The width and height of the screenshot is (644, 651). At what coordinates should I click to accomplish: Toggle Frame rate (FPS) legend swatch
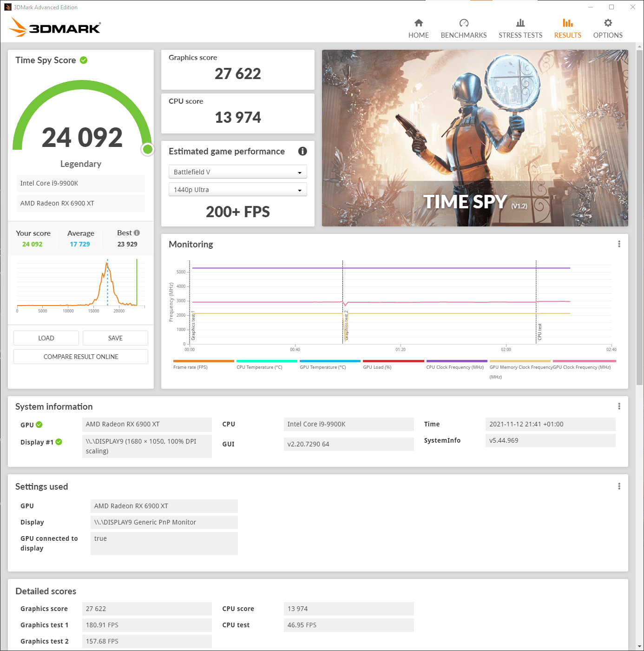click(204, 361)
